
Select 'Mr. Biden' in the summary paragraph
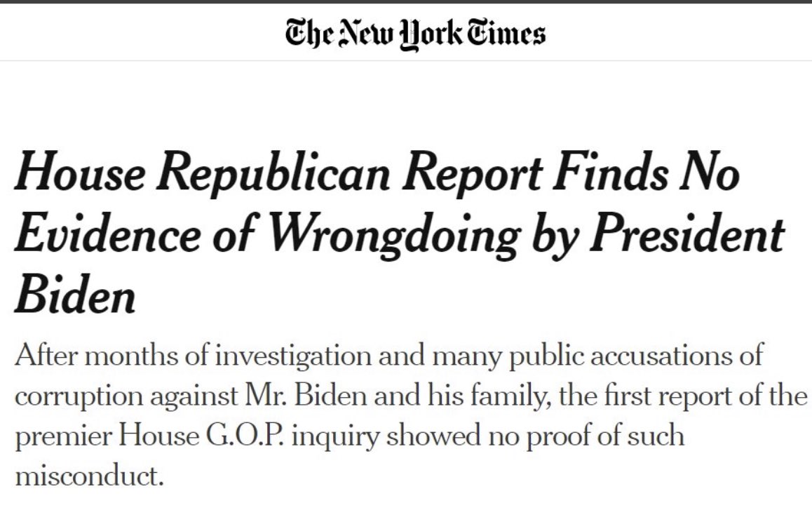(x=306, y=396)
